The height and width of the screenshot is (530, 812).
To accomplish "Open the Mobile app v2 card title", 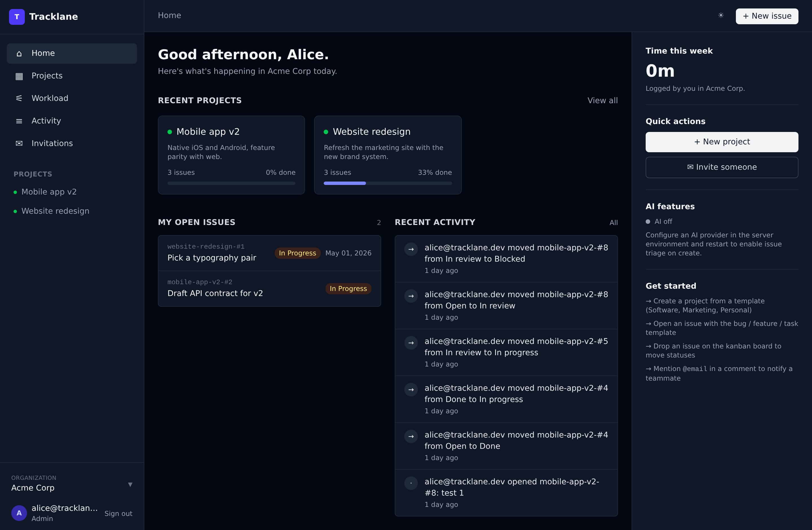I will 208,132.
